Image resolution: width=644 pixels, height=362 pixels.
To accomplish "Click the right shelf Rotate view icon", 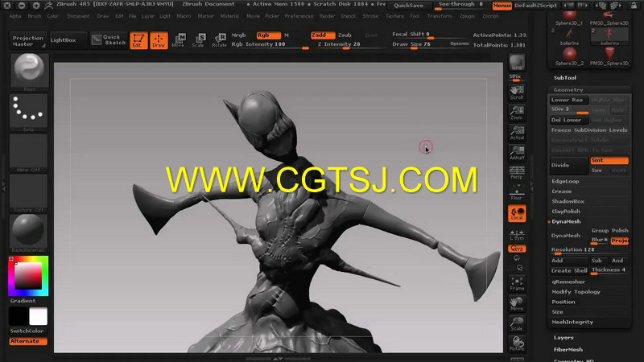I will coord(517,343).
